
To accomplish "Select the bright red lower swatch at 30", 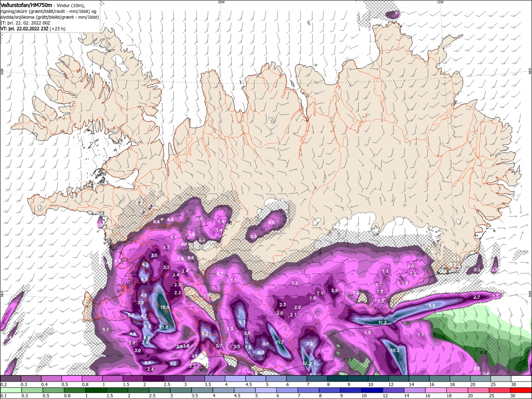I will [x=522, y=390].
